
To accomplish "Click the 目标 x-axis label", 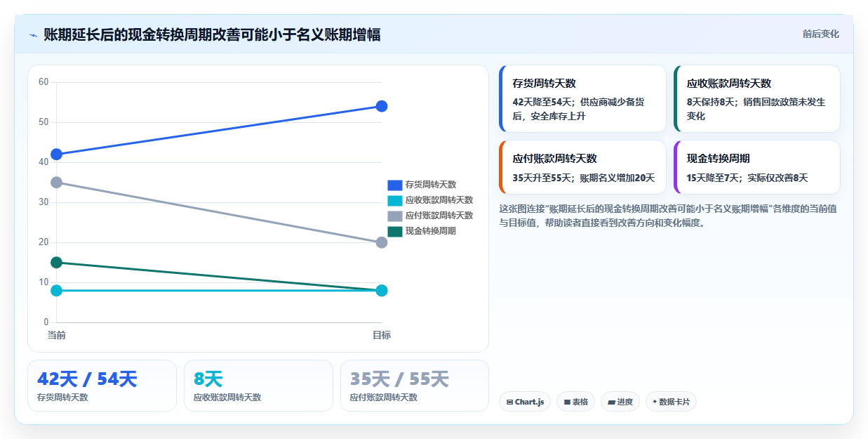I will [x=382, y=335].
